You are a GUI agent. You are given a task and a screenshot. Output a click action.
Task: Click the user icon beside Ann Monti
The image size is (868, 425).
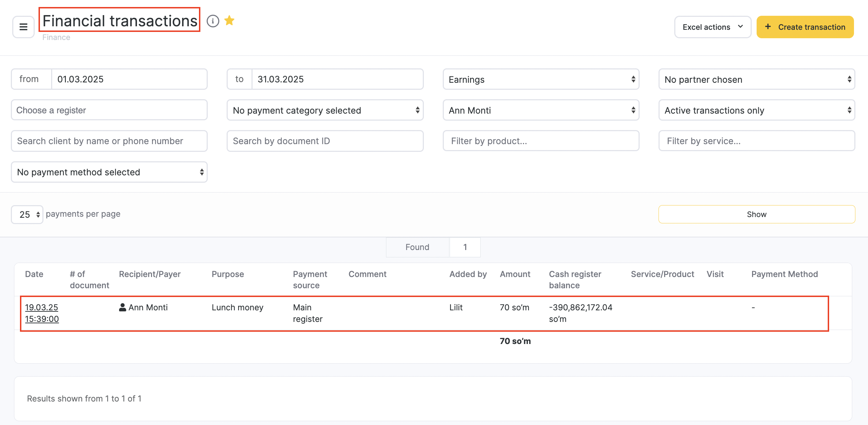pyautogui.click(x=123, y=308)
